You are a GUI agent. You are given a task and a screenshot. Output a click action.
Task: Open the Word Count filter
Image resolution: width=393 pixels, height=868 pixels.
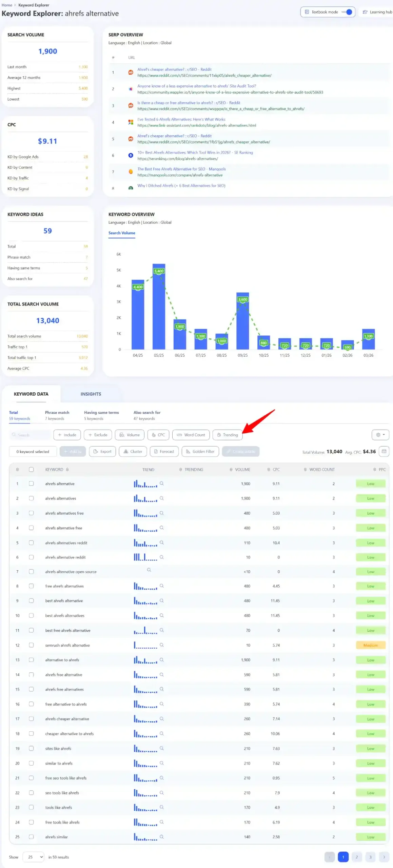(191, 435)
